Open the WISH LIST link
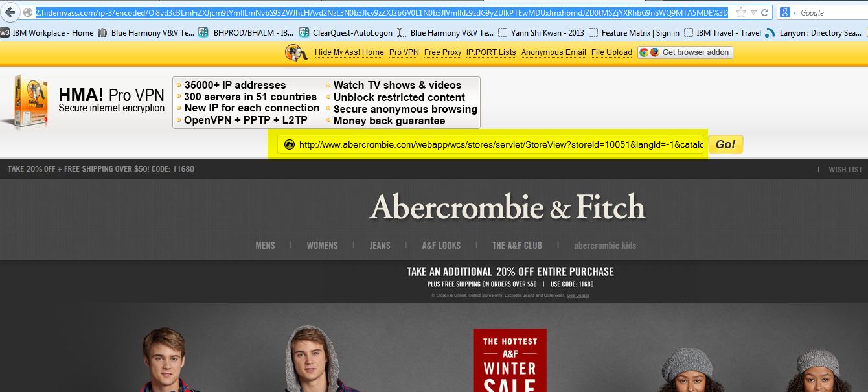 tap(845, 169)
